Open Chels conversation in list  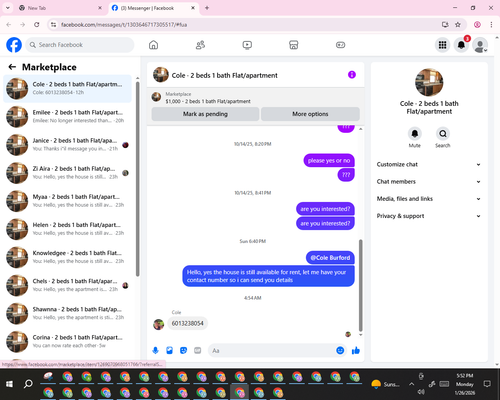(x=67, y=285)
